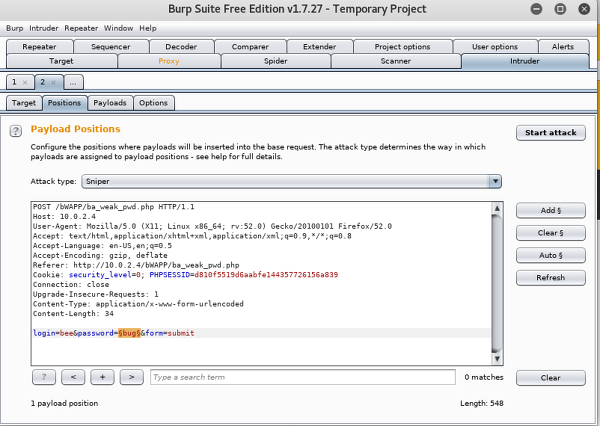Select the Positions sub-tab
Image resolution: width=600 pixels, height=426 pixels.
coord(64,103)
